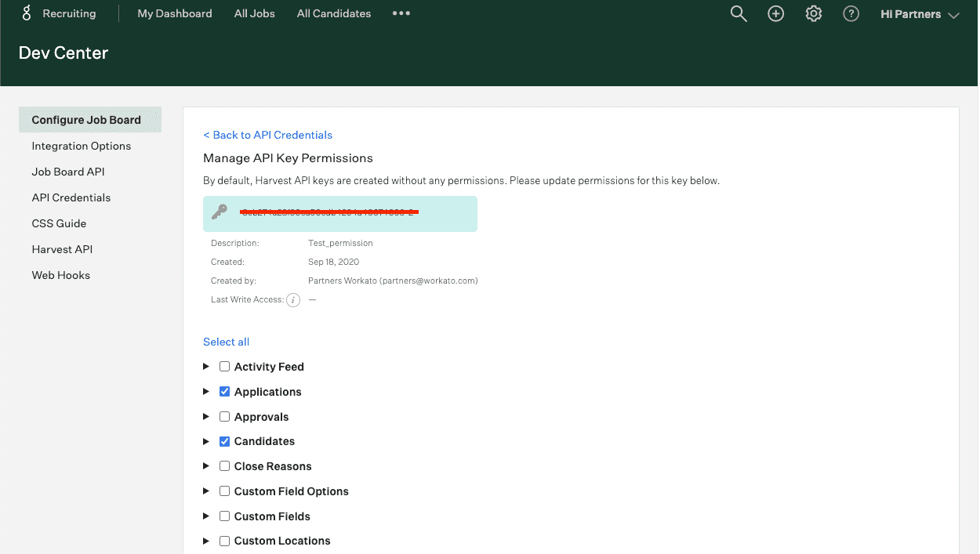Expand the Custom Fields permission group
Screen dimensions: 980x554
pyautogui.click(x=205, y=516)
